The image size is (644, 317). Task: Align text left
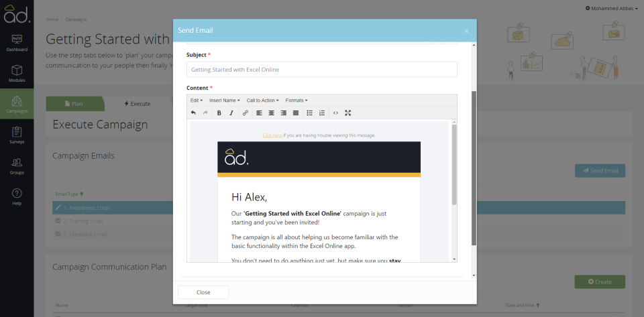click(259, 113)
